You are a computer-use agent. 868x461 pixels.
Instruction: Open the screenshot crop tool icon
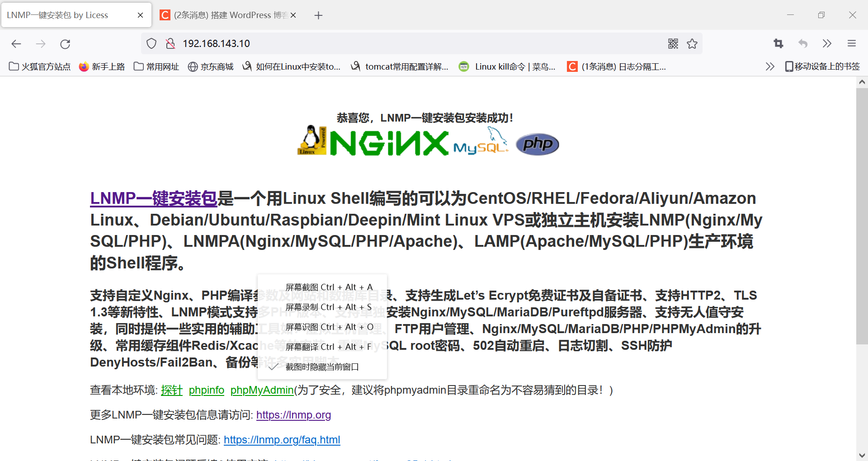coord(778,43)
